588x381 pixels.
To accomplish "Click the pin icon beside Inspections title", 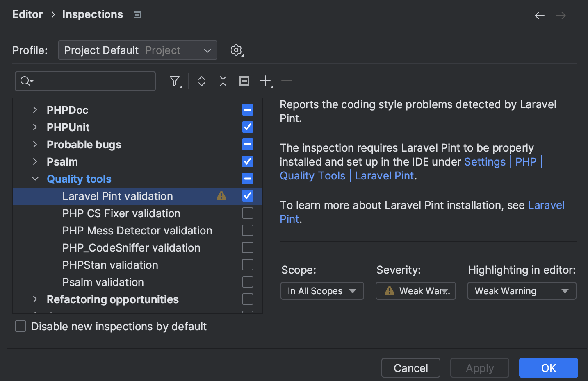I will tap(137, 15).
